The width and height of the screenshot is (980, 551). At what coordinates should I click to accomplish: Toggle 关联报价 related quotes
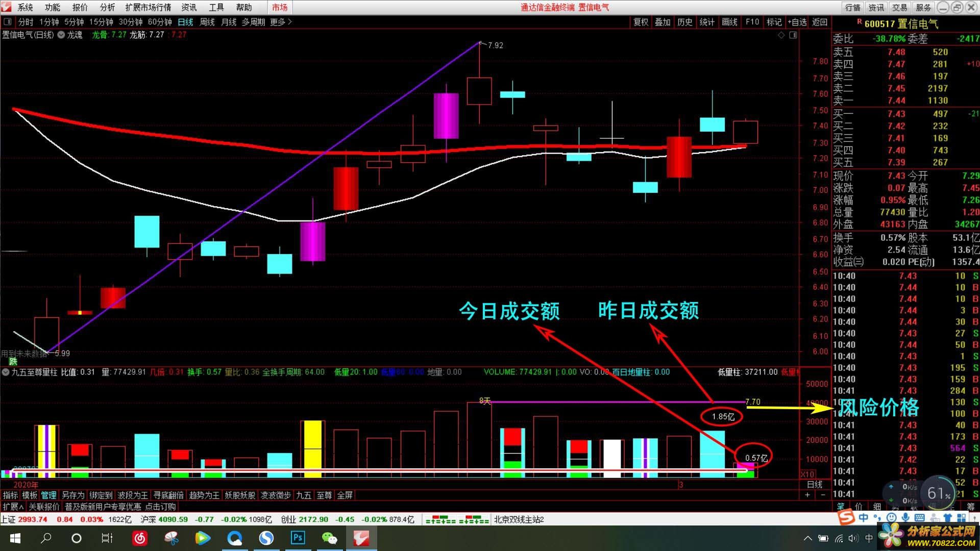pyautogui.click(x=44, y=507)
